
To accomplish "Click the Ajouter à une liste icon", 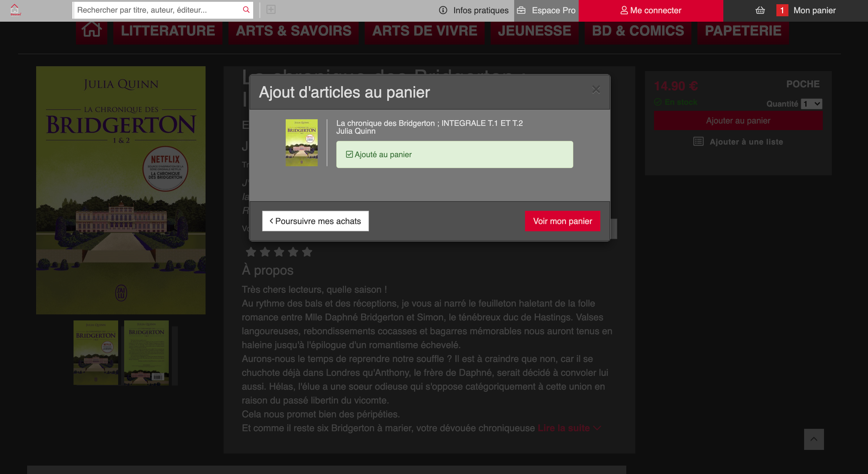I will tap(698, 142).
